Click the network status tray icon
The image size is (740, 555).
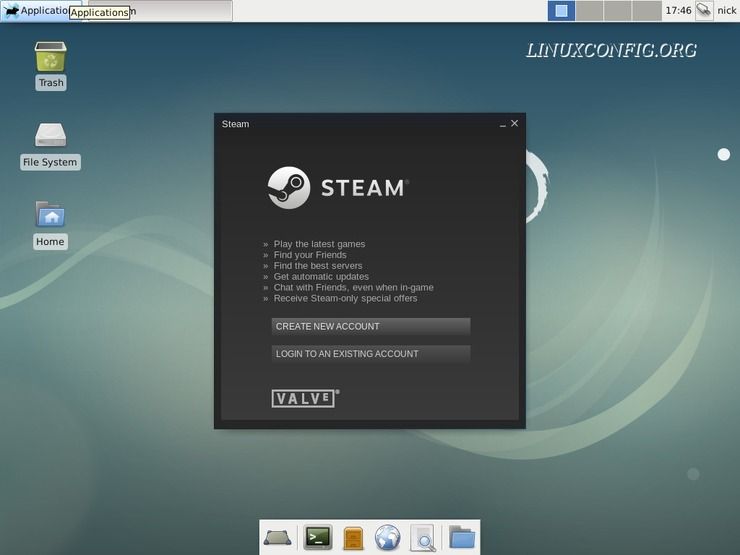coord(704,11)
